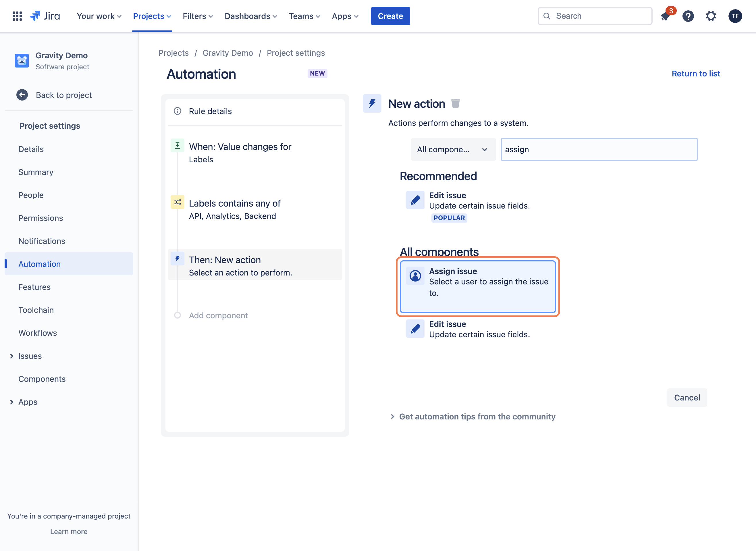Open the notifications bell with badge
The width and height of the screenshot is (756, 551).
click(x=665, y=16)
